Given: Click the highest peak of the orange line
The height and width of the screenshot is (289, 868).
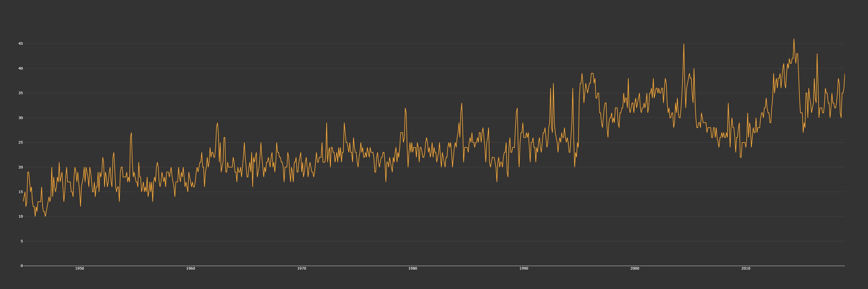Looking at the screenshot, I should point(794,39).
